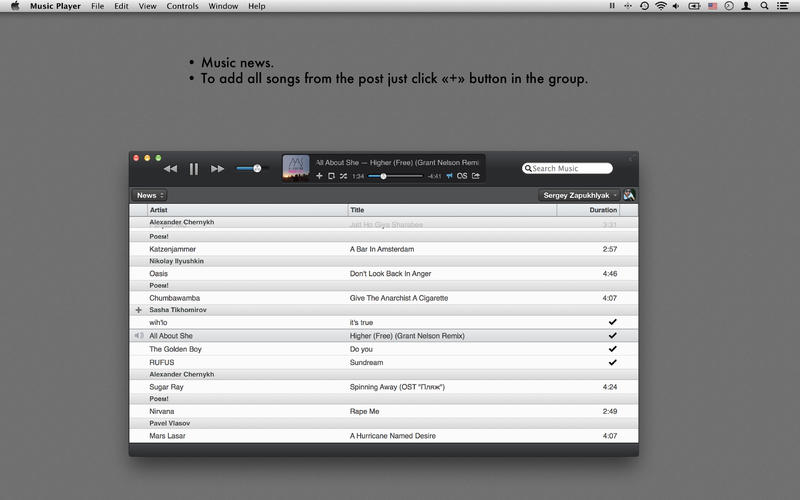The width and height of the screenshot is (800, 500).
Task: Open US flag input source menu
Action: pyautogui.click(x=713, y=6)
